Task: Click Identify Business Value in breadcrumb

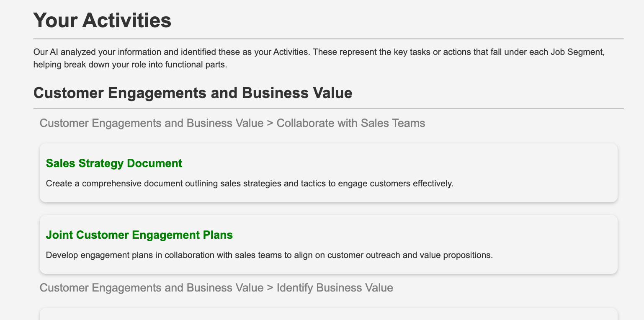Action: click(335, 288)
